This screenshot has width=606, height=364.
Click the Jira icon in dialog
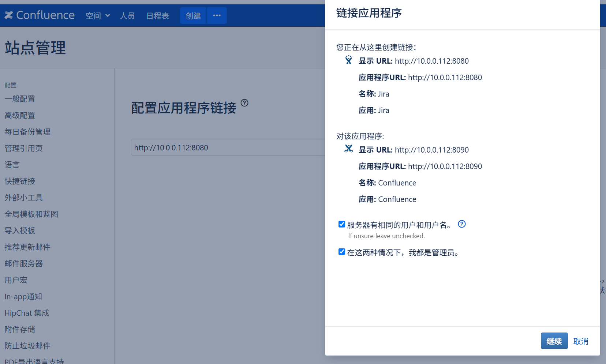click(x=349, y=60)
